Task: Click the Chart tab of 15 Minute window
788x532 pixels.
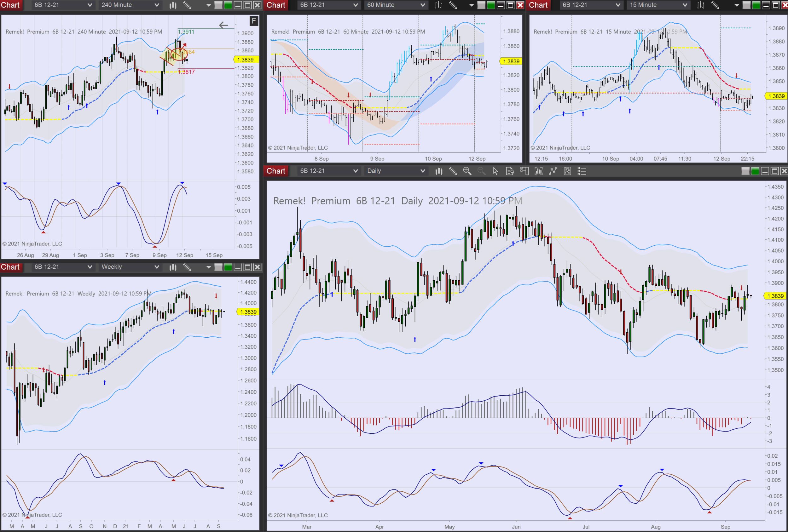Action: click(x=538, y=5)
